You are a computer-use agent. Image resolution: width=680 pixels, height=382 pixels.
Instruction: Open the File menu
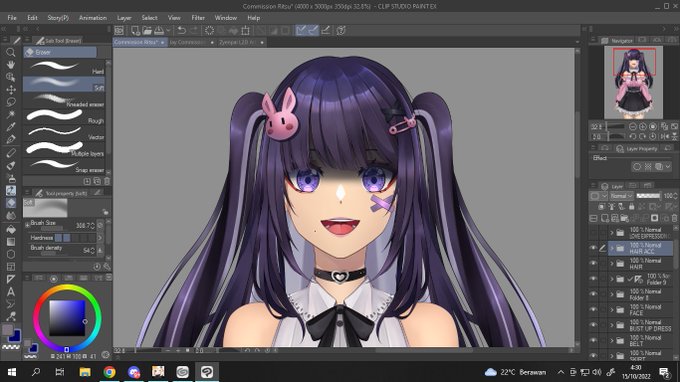point(12,18)
